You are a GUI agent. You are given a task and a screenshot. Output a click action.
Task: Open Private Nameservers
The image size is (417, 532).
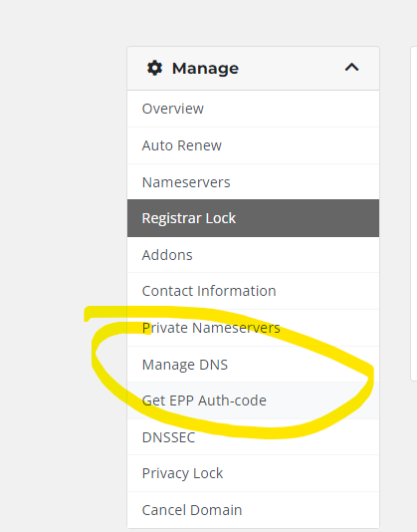[x=253, y=328]
